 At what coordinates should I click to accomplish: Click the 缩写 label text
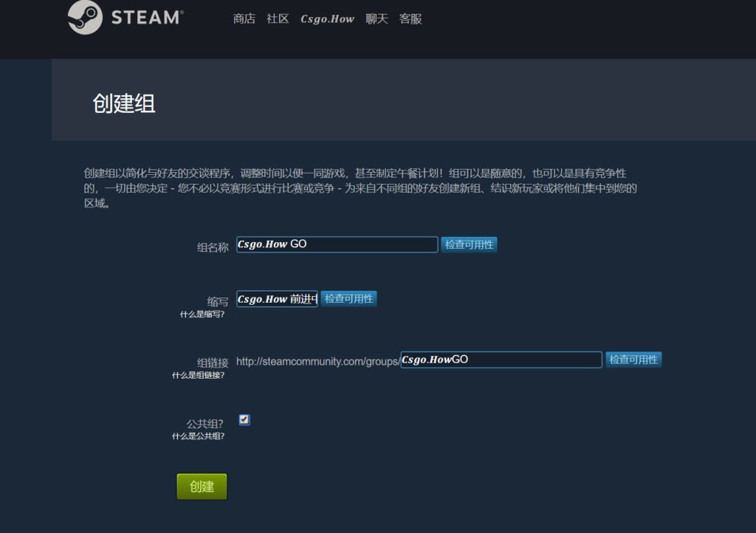click(x=218, y=302)
